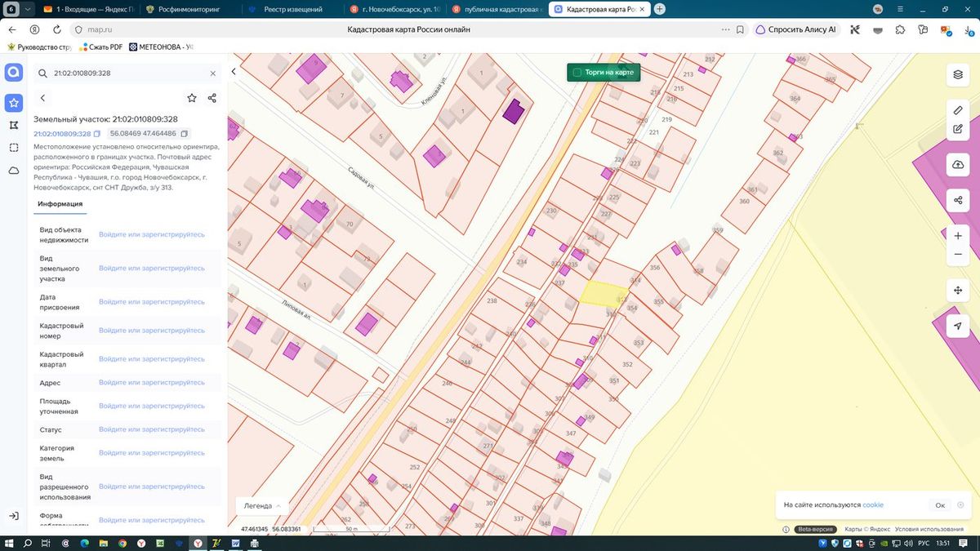Open Windows taskbar search
The image size is (980, 551).
click(29, 543)
